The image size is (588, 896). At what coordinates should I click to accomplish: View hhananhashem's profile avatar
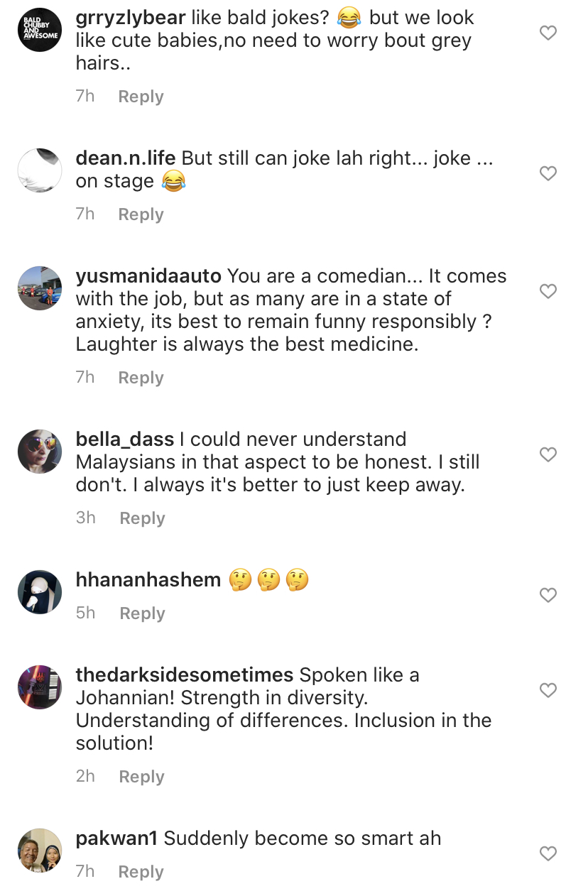pos(40,592)
